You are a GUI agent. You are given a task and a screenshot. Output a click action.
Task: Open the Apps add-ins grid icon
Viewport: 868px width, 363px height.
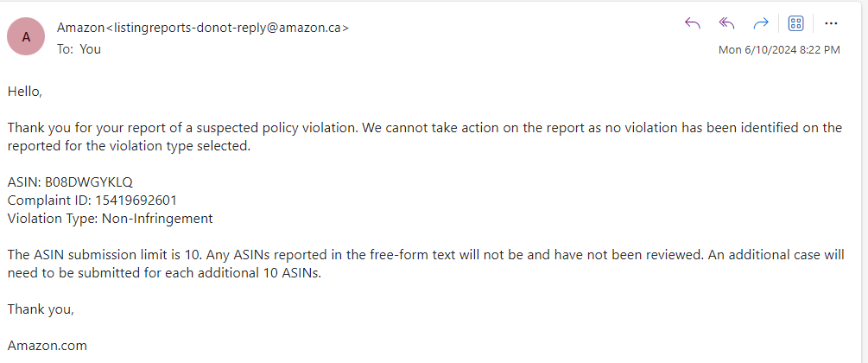click(x=795, y=23)
